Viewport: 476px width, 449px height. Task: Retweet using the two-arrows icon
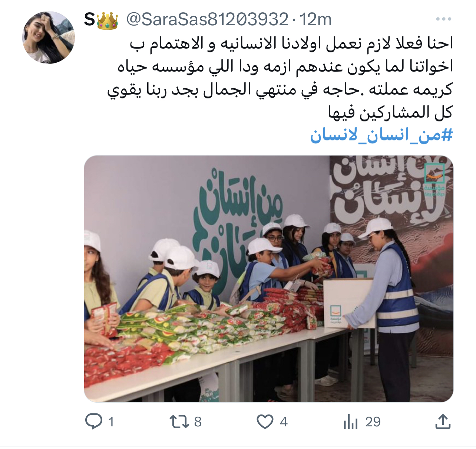tap(179, 422)
